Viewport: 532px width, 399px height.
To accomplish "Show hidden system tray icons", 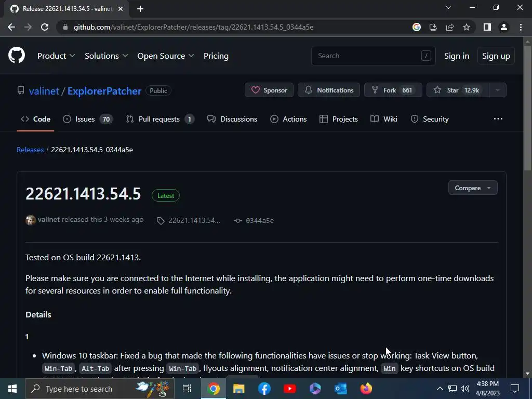I will tap(440, 389).
